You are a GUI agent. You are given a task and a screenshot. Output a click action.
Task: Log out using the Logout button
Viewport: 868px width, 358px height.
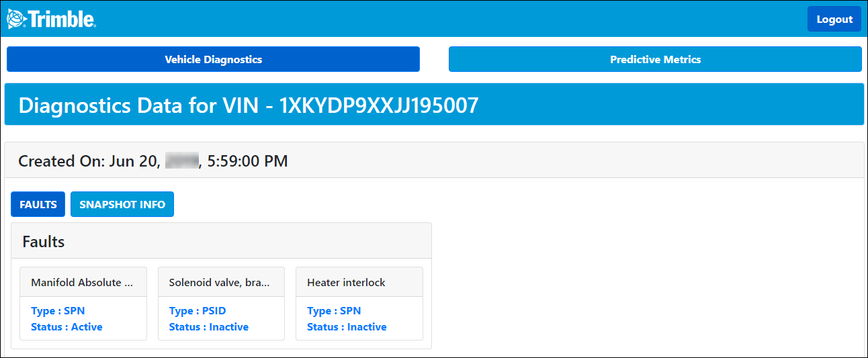834,19
